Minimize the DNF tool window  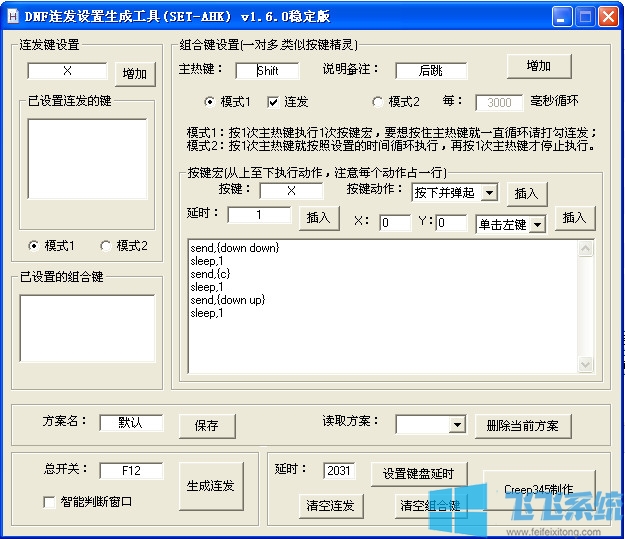click(563, 15)
